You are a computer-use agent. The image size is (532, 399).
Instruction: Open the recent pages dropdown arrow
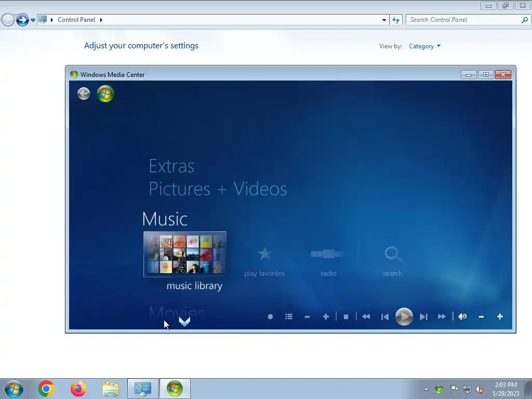coord(33,20)
